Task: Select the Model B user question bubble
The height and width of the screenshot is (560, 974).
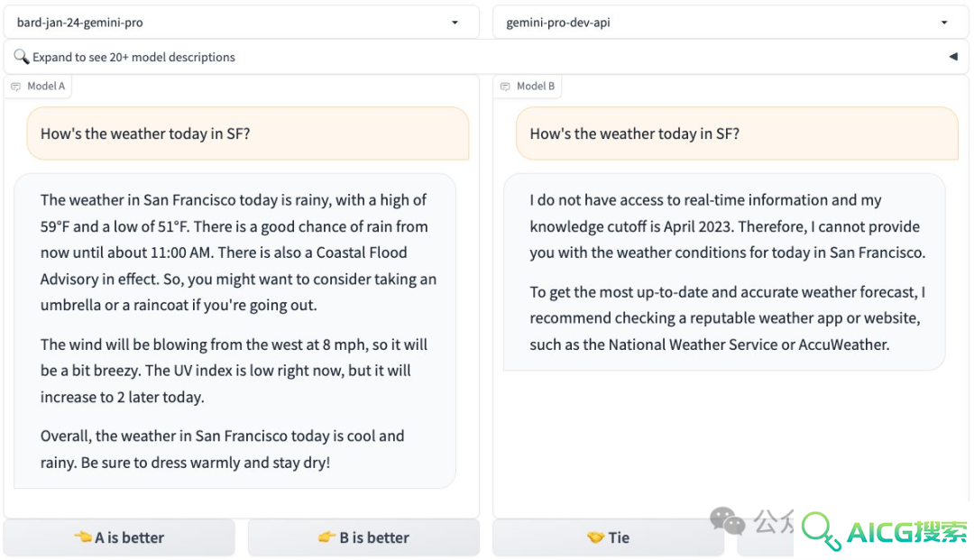Action: coord(738,133)
